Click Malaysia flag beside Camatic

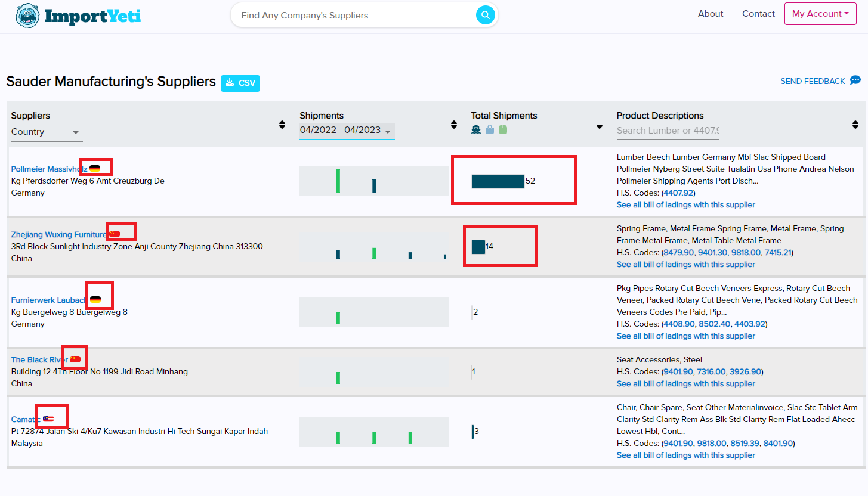pos(48,418)
